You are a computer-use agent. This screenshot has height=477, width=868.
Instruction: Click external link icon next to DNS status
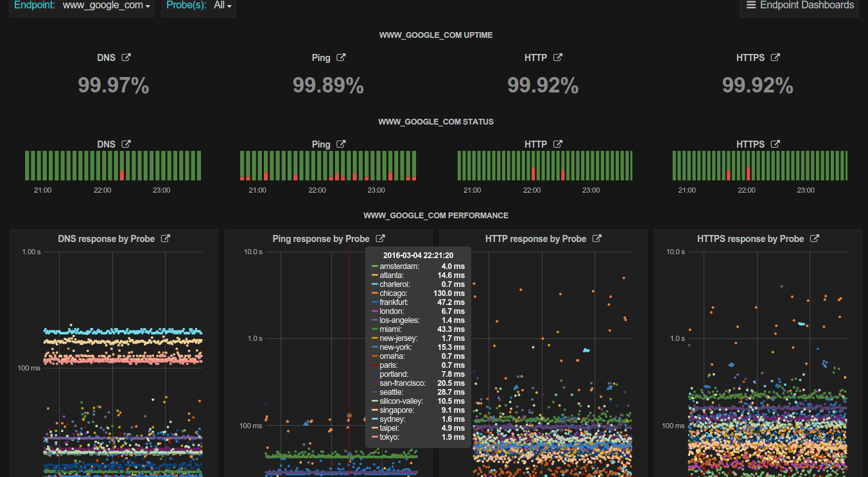(126, 144)
